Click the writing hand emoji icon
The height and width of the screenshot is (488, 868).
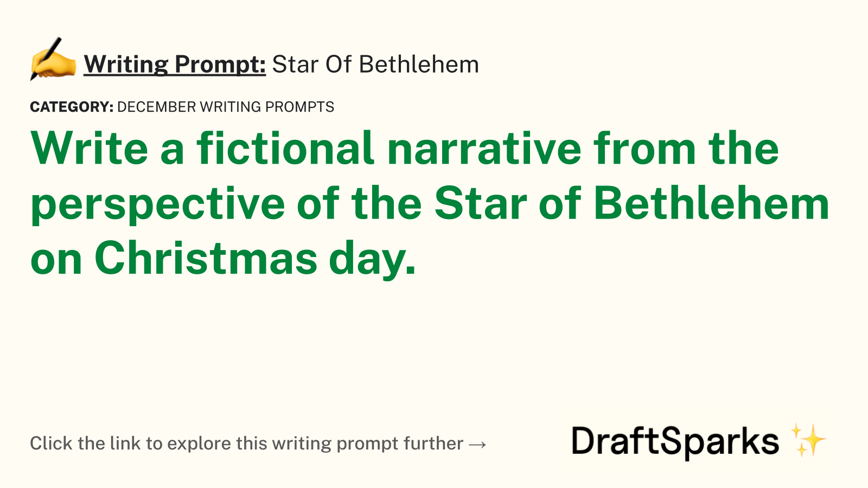[x=53, y=59]
